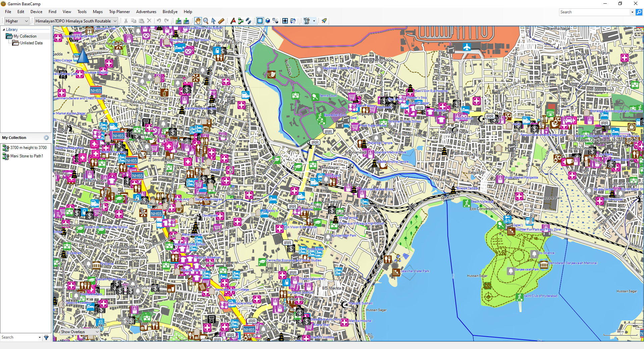
Task: Click the Cut scissors toolbar icon
Action: [126, 21]
